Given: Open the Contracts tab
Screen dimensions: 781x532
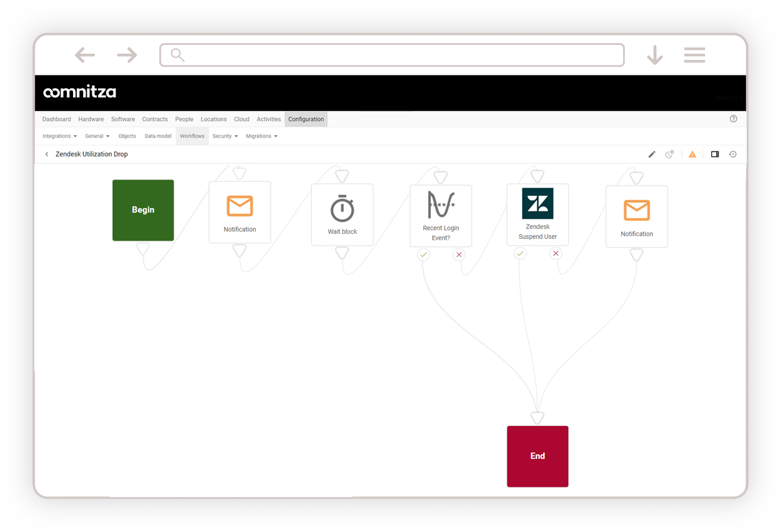Looking at the screenshot, I should [155, 119].
